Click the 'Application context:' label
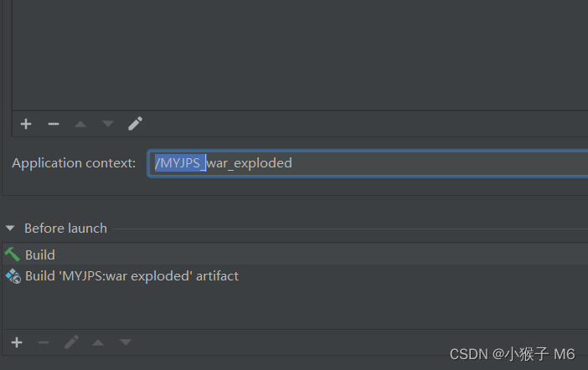 [74, 163]
